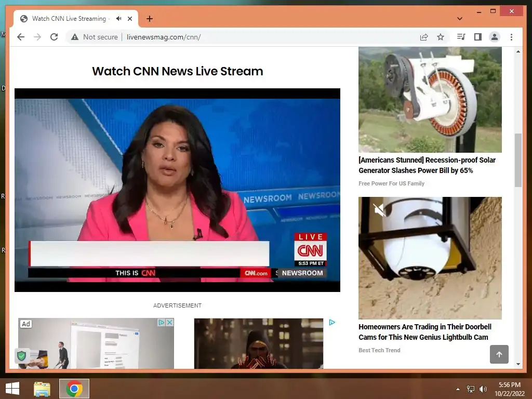Open the Doorbell Cams Lightbulb Cam headline link

425,332
